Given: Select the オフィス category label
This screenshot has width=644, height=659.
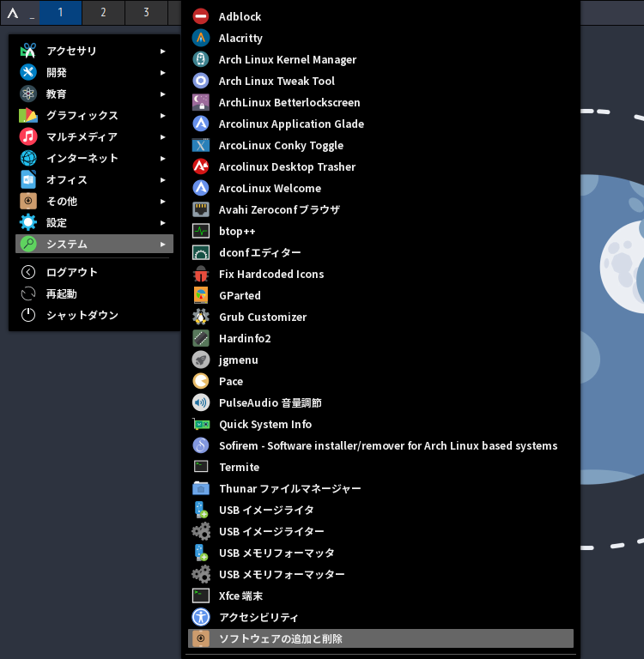Looking at the screenshot, I should 66,179.
